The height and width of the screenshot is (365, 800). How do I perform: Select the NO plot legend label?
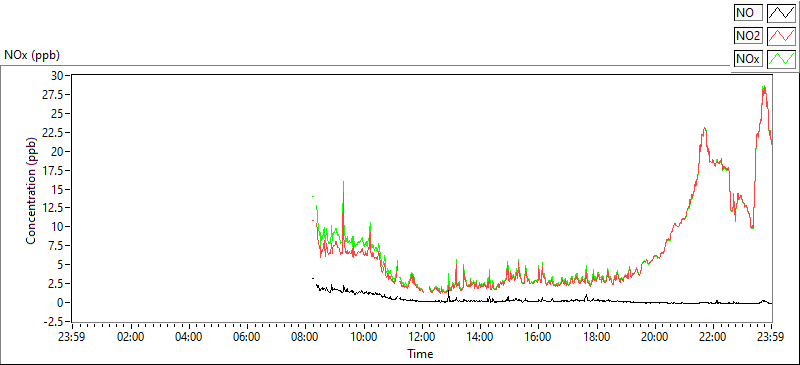click(748, 13)
